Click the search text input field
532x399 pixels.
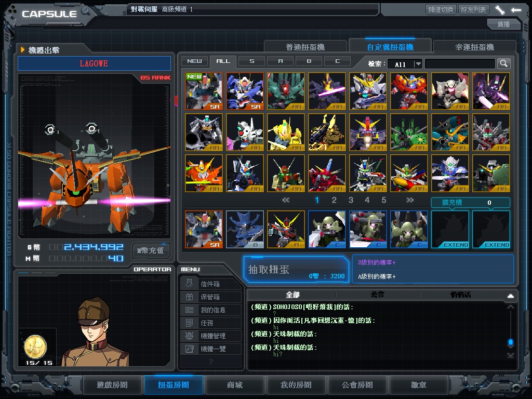(x=460, y=64)
